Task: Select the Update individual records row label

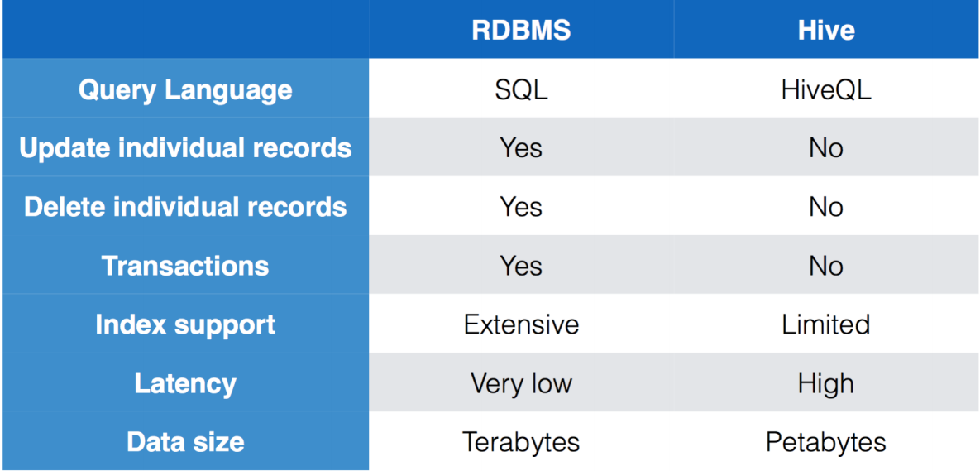Action: [185, 147]
